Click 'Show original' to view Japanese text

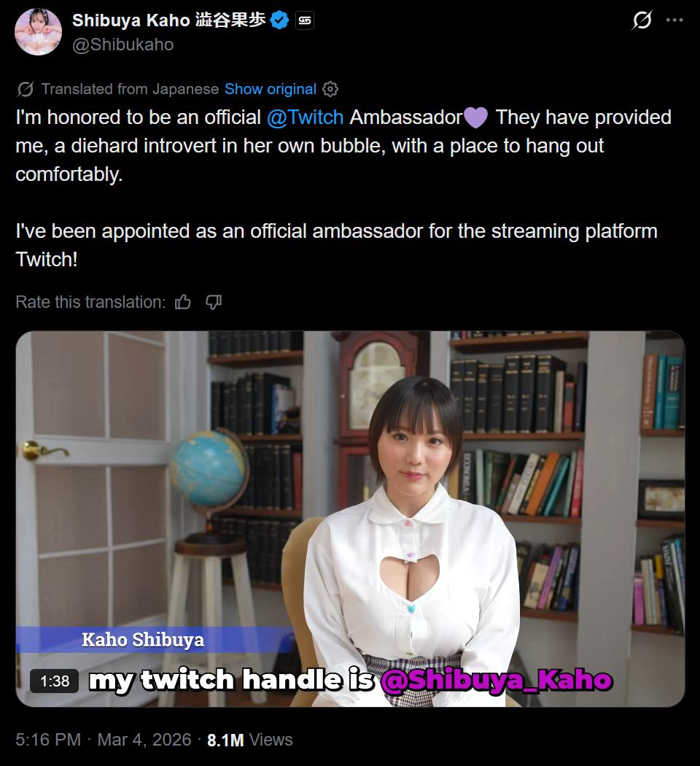[271, 89]
